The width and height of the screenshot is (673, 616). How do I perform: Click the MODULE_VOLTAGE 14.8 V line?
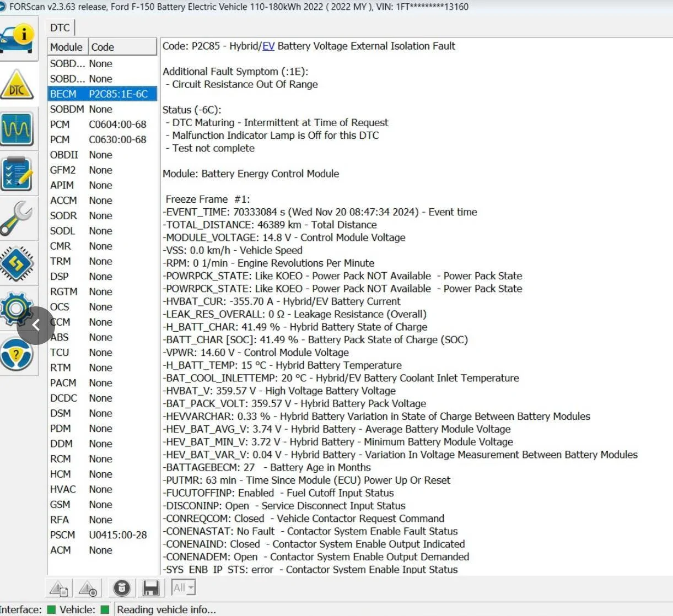pos(284,237)
